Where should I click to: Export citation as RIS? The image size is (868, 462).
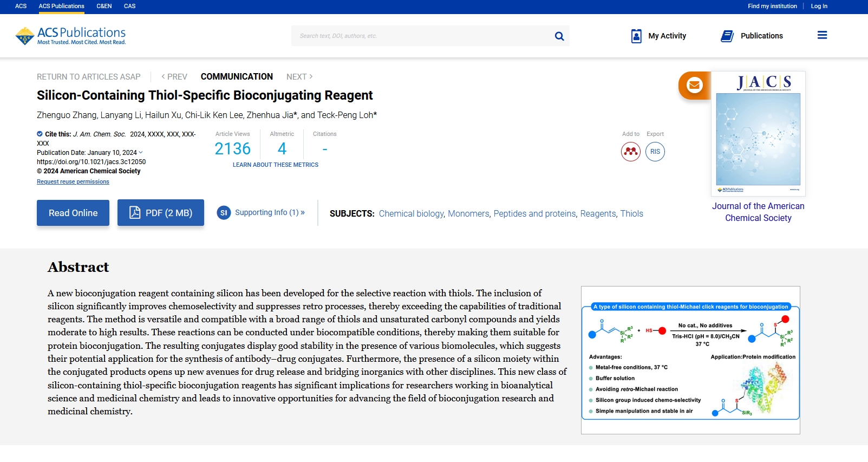(x=655, y=152)
